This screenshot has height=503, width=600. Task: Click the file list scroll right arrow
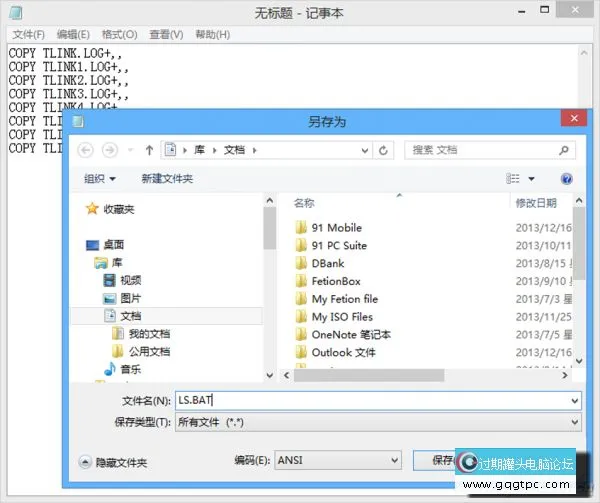565,375
